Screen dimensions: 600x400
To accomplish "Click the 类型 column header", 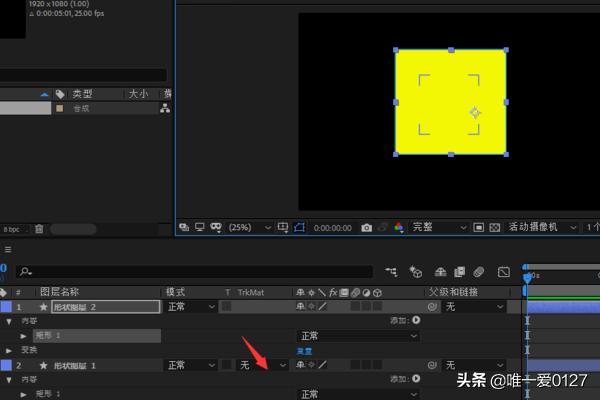I will 82,94.
